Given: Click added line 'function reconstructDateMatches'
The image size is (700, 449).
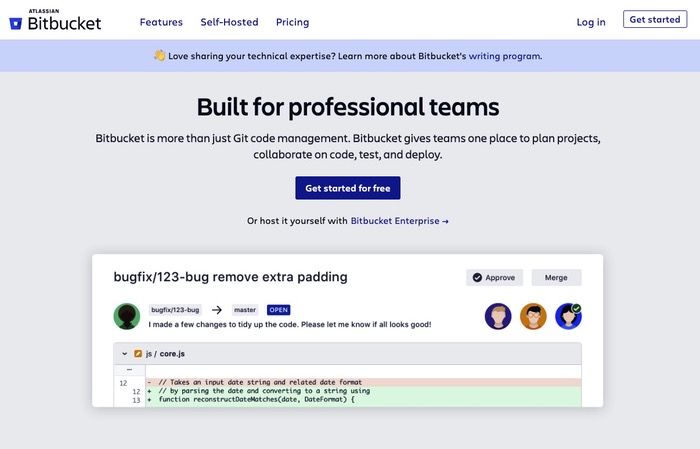Looking at the screenshot, I should 363,399.
